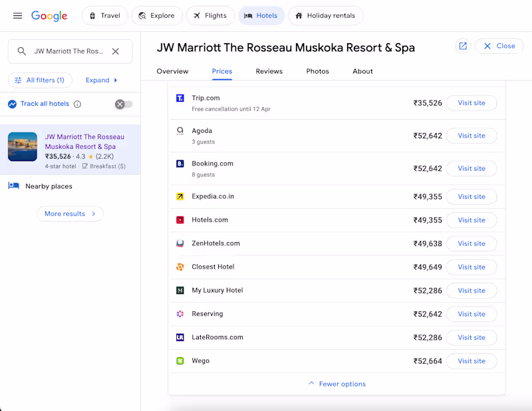Click the Hotels.com provider icon
The width and height of the screenshot is (532, 411).
point(180,219)
